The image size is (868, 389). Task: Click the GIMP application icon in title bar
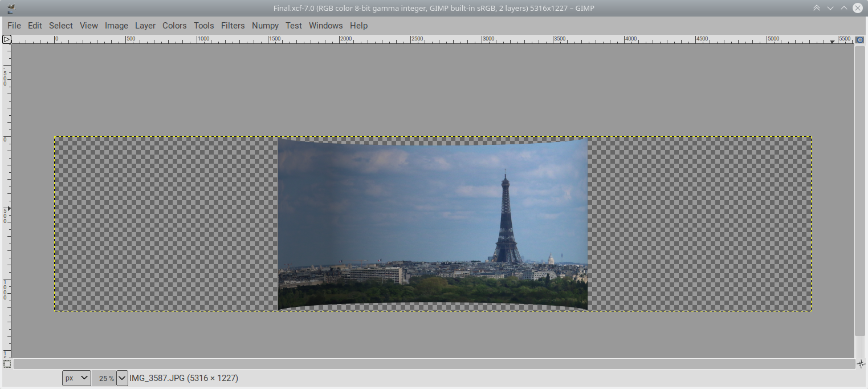[x=11, y=8]
